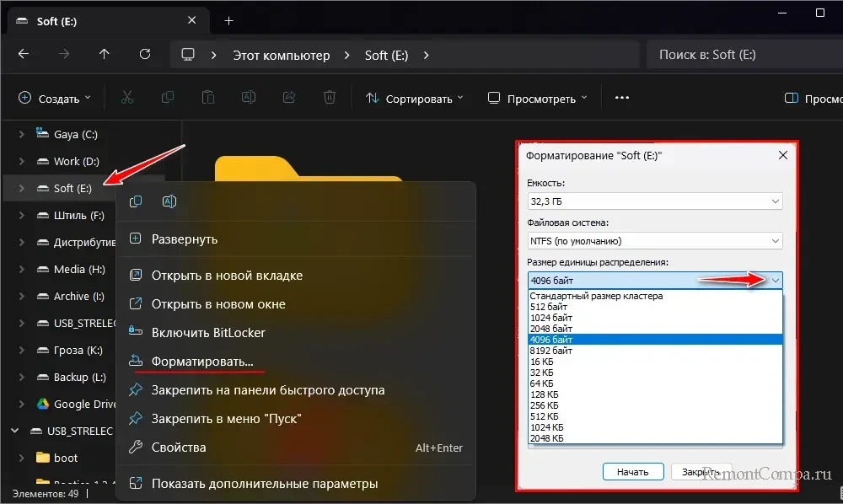Click Soft (E:) breadcrumb in address bar
This screenshot has width=843, height=504.
click(387, 55)
